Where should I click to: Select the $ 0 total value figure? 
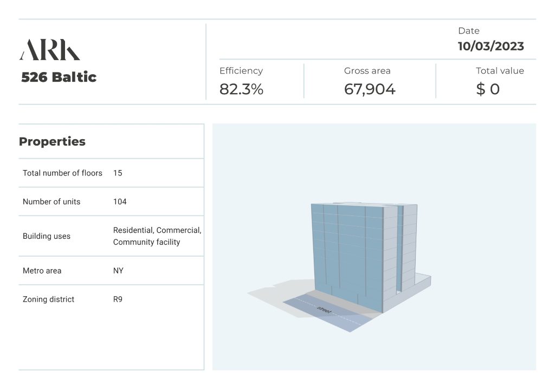pyautogui.click(x=487, y=89)
